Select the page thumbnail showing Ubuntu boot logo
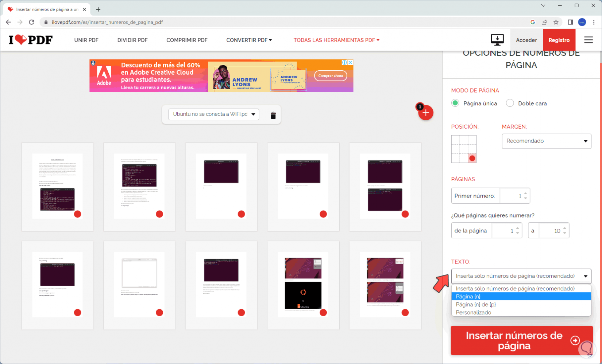 (x=303, y=285)
